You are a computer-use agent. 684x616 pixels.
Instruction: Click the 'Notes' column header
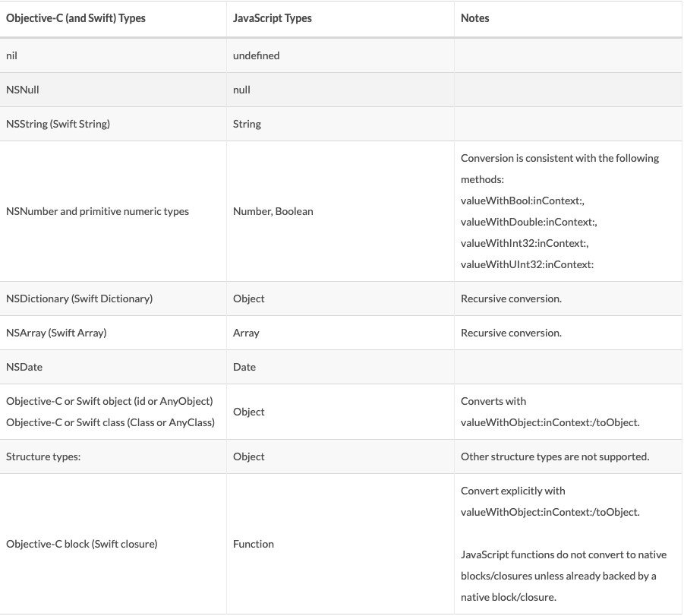coord(474,18)
